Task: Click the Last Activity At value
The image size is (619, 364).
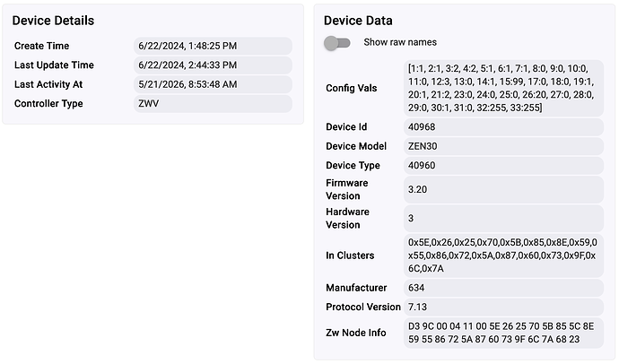Action: [213, 84]
